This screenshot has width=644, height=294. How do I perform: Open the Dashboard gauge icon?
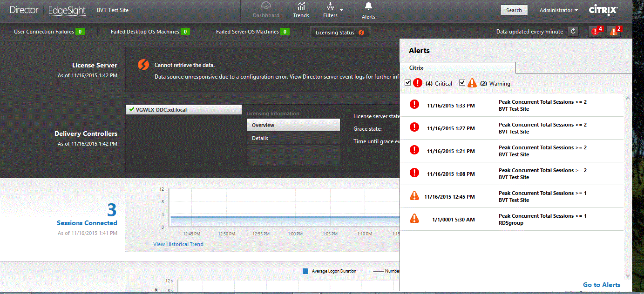pos(266,6)
